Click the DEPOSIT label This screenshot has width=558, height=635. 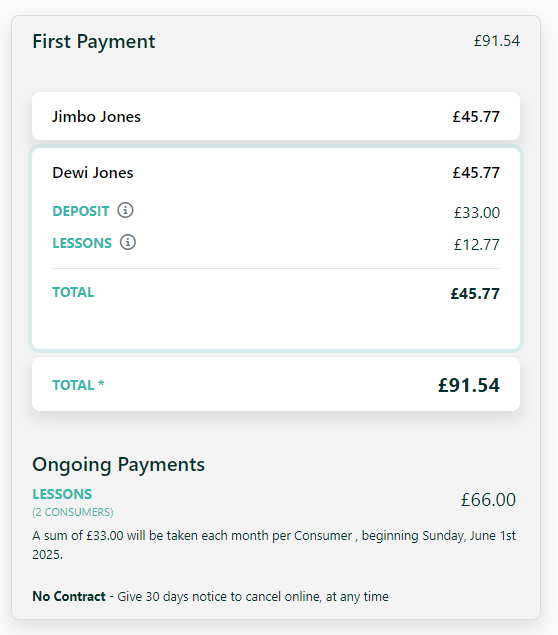81,211
